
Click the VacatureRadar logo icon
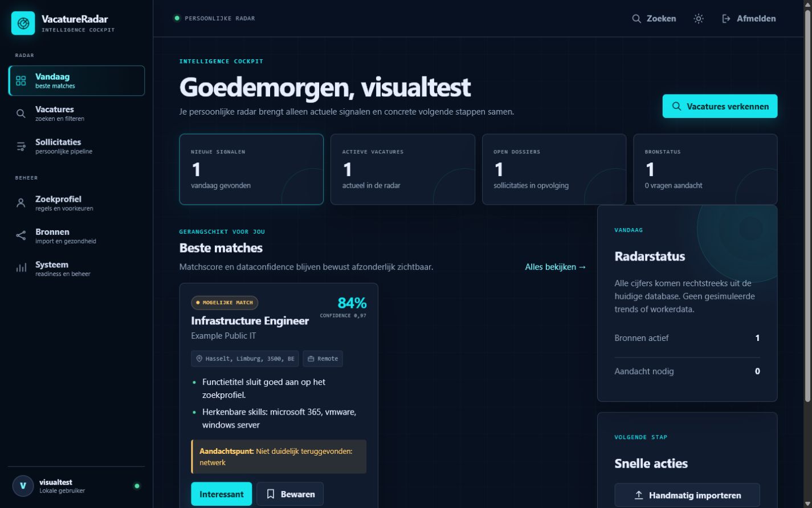point(23,23)
